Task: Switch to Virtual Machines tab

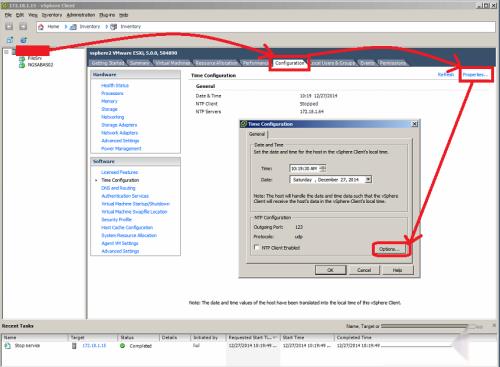Action: (173, 63)
